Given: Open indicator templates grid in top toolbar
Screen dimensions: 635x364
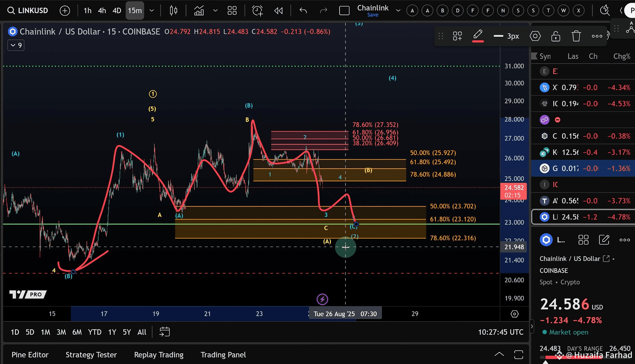Looking at the screenshot, I should click(x=232, y=10).
